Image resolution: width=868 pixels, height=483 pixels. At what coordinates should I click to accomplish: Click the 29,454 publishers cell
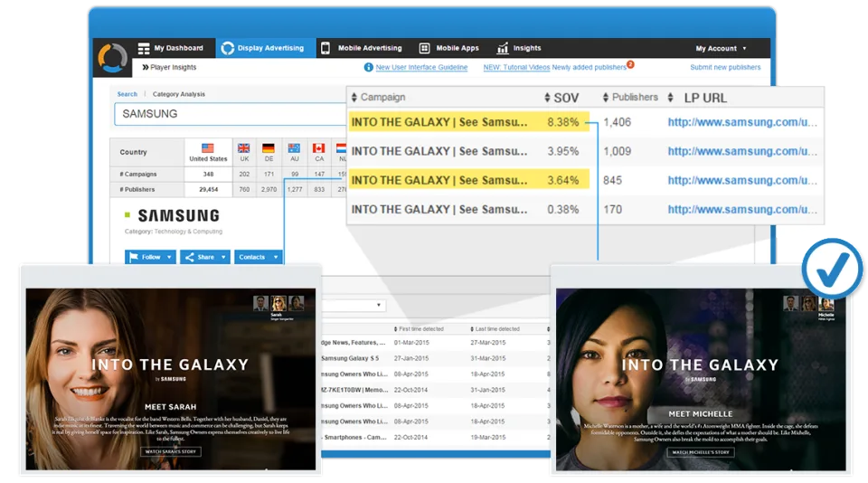[208, 189]
